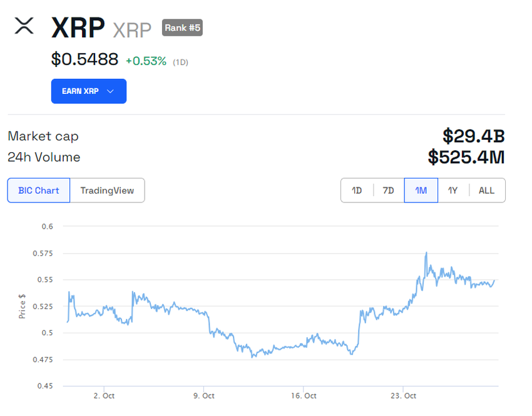Switch to the BIC Chart tab

point(38,190)
